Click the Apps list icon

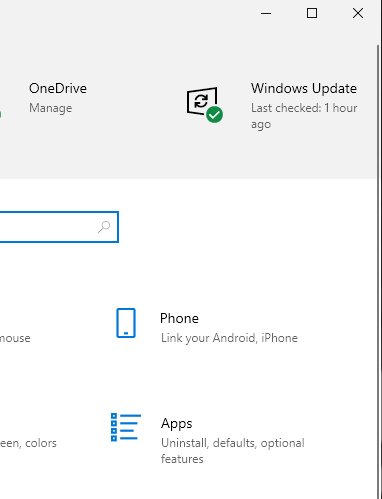[126, 427]
